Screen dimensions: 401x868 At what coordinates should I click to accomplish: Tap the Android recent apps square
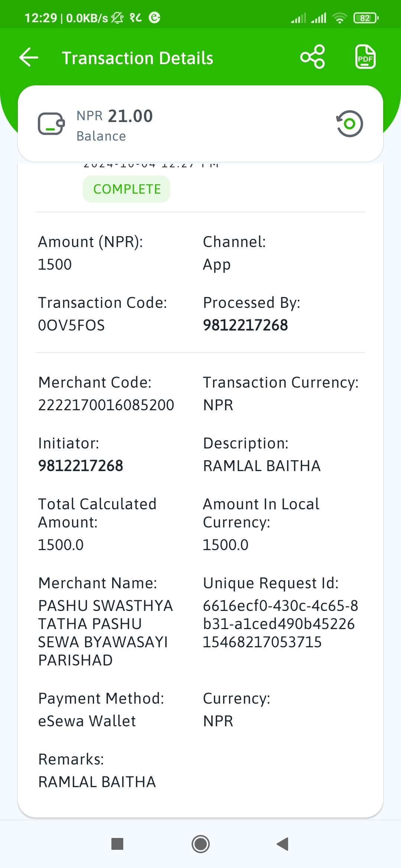click(117, 844)
